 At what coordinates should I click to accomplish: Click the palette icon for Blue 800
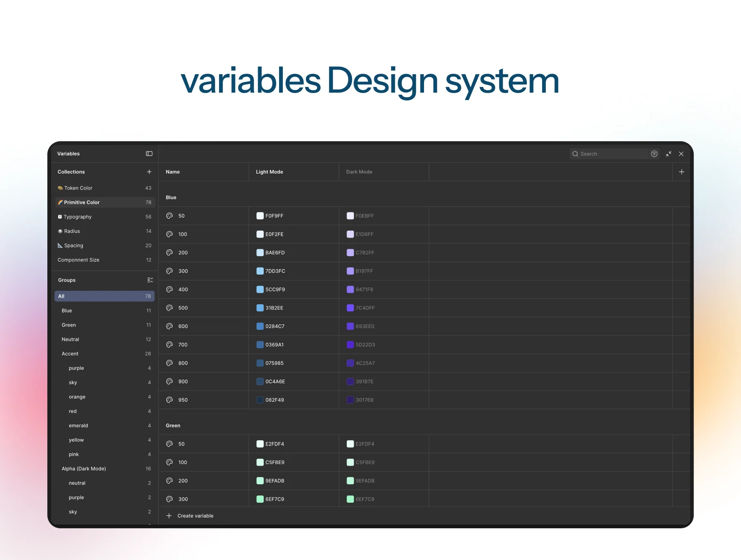(x=169, y=363)
